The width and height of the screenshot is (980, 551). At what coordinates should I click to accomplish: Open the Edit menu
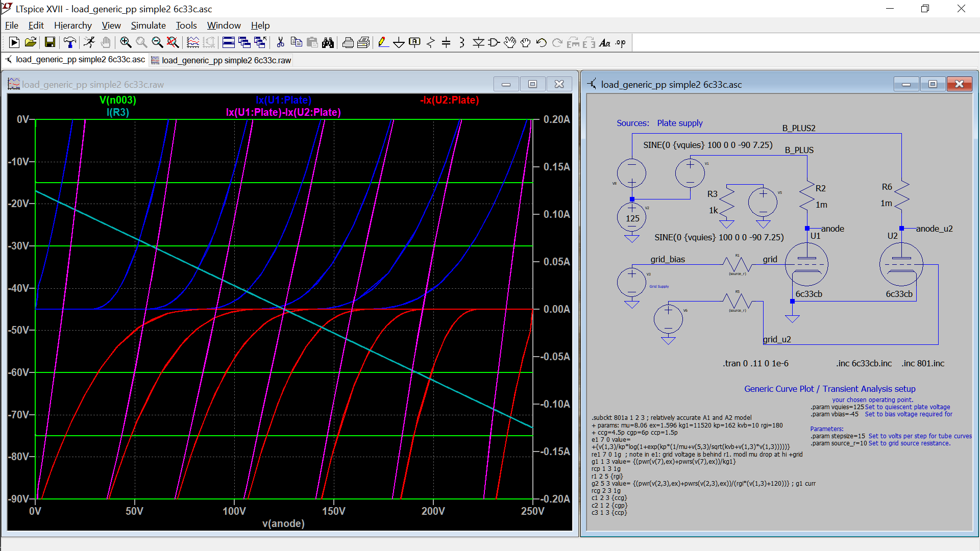(36, 25)
